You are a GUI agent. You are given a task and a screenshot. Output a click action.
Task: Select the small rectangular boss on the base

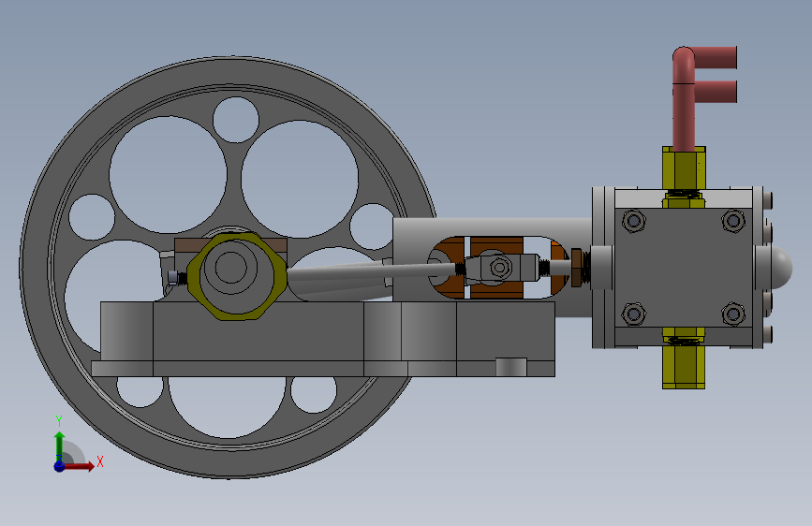tap(511, 367)
